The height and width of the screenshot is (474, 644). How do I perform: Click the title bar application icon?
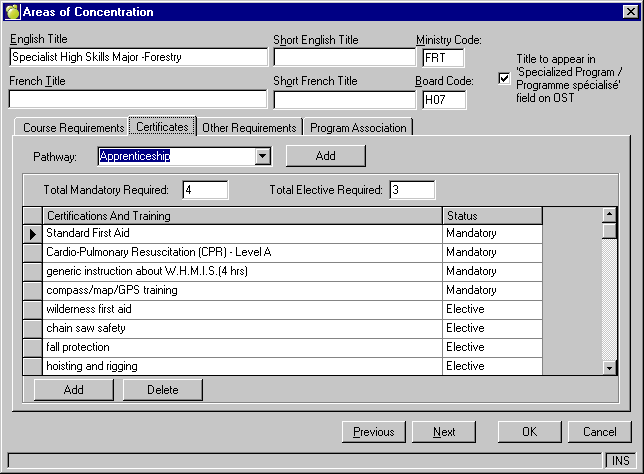point(12,12)
